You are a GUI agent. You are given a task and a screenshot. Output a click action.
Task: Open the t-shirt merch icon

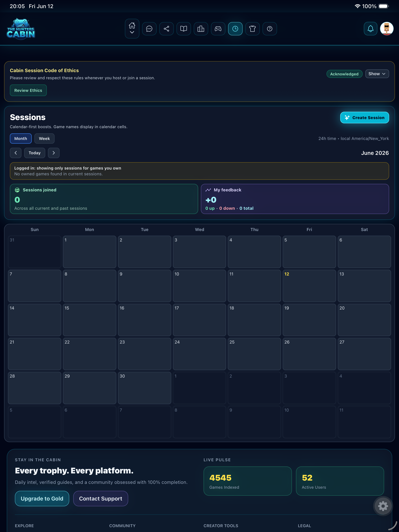tap(252, 29)
